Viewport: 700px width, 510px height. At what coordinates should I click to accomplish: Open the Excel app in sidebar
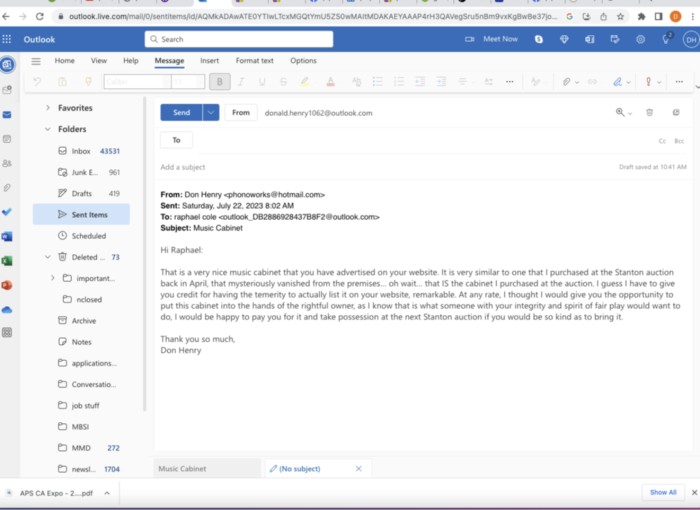pyautogui.click(x=7, y=260)
